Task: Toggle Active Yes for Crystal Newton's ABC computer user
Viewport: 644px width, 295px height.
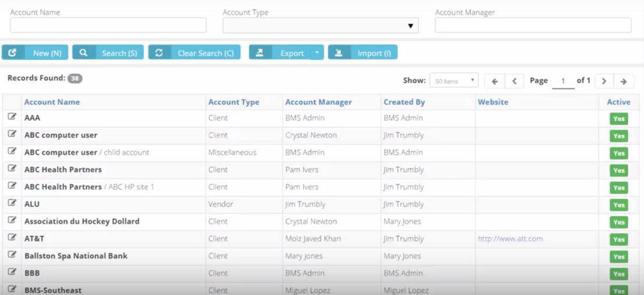Action: (x=618, y=136)
